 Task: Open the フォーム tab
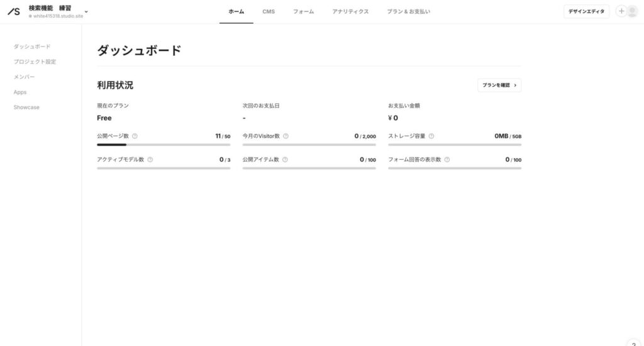pyautogui.click(x=303, y=11)
